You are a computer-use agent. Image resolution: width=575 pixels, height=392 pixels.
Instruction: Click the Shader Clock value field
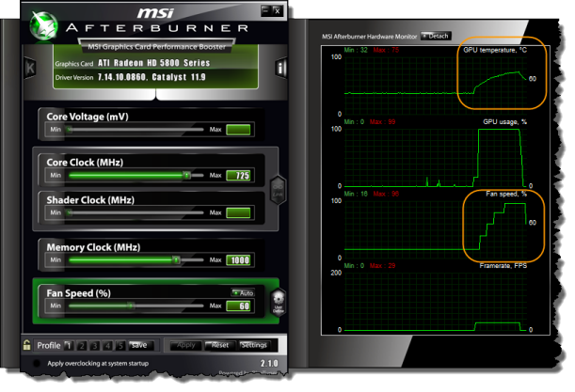(x=238, y=212)
